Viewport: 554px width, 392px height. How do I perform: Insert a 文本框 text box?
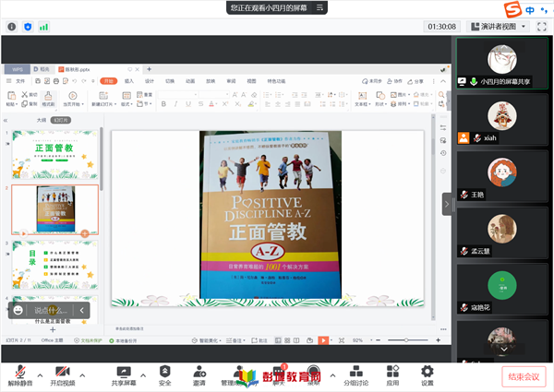(x=363, y=99)
